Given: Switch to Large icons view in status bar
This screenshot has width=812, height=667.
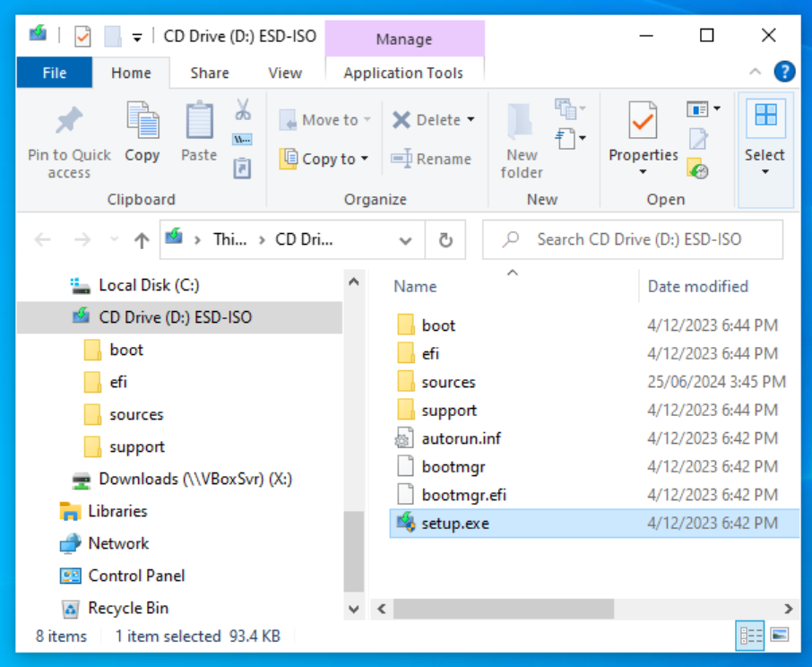Looking at the screenshot, I should coord(780,636).
